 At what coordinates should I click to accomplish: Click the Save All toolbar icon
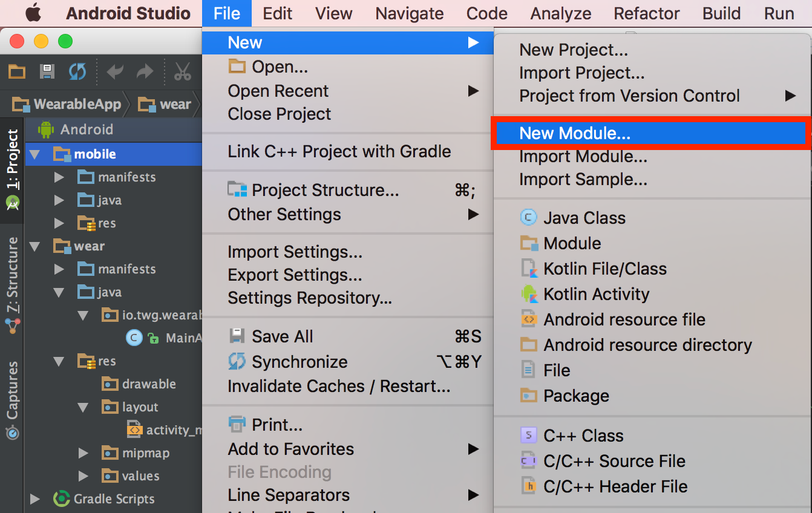coord(47,72)
